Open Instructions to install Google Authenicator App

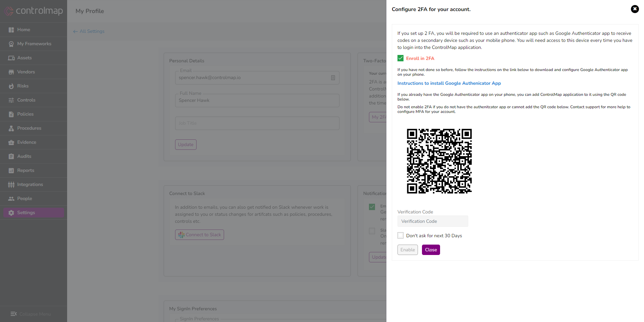point(449,83)
